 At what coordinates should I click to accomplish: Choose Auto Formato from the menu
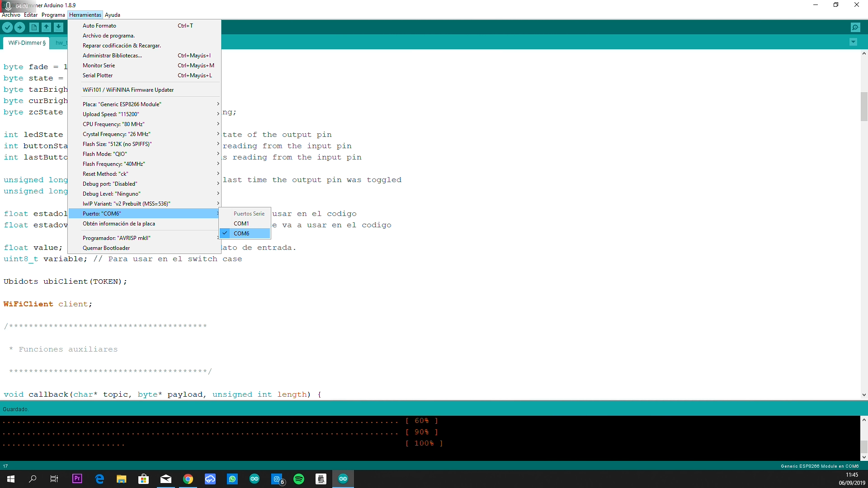click(144, 26)
